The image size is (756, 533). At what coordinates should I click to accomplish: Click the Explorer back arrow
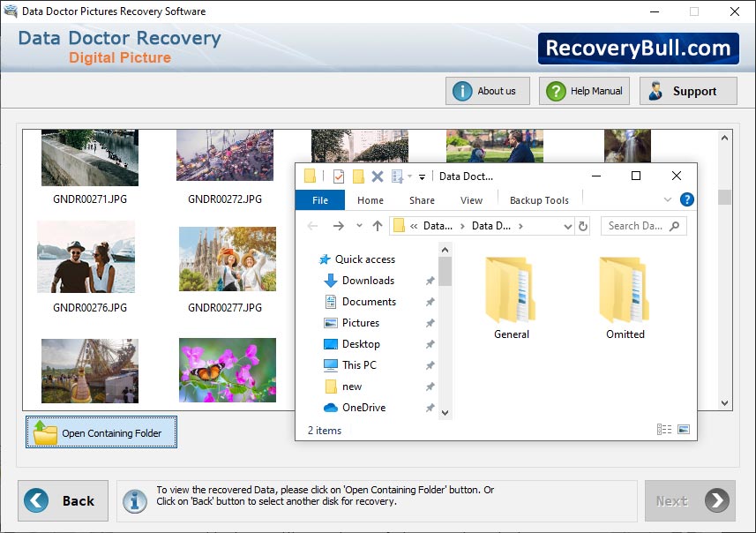[x=312, y=226]
